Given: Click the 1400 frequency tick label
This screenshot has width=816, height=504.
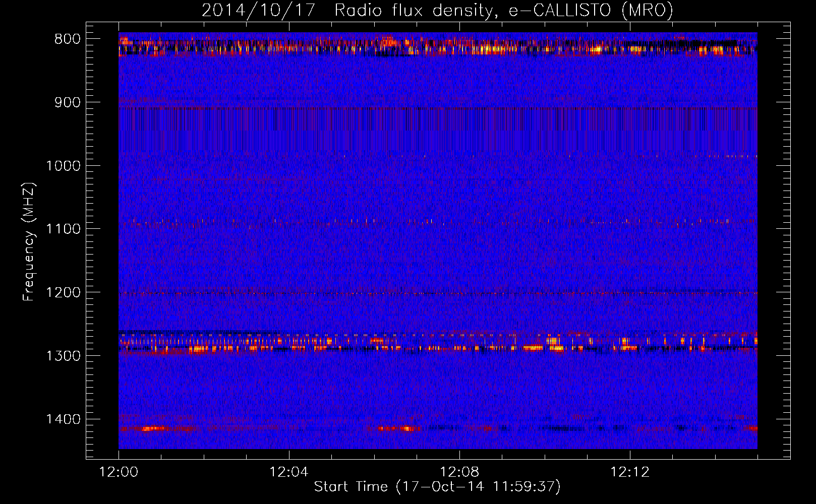Looking at the screenshot, I should [63, 419].
